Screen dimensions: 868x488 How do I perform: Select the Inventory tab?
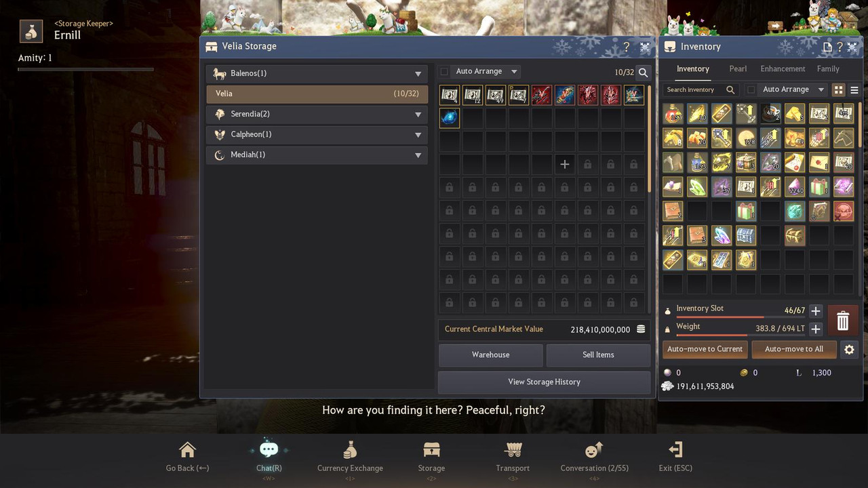pos(692,68)
